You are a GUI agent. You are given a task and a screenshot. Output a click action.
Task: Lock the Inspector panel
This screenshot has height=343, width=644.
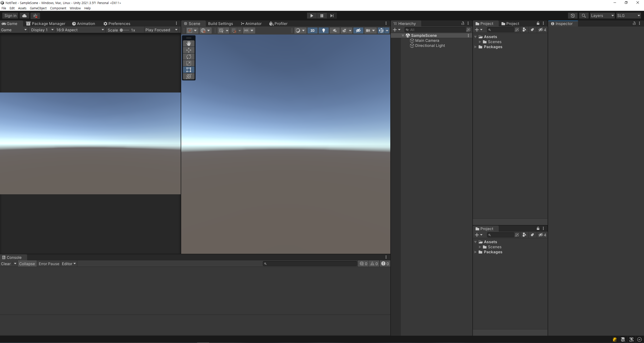tap(634, 23)
